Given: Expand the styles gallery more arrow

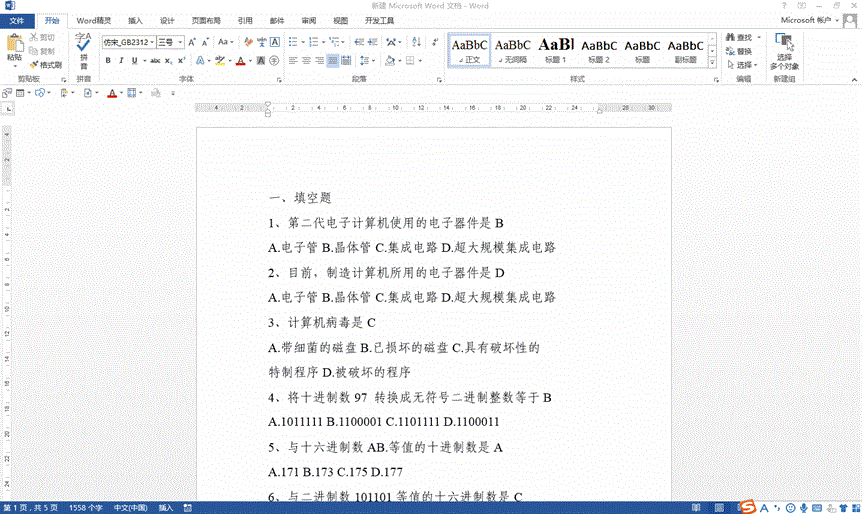Looking at the screenshot, I should click(x=713, y=64).
